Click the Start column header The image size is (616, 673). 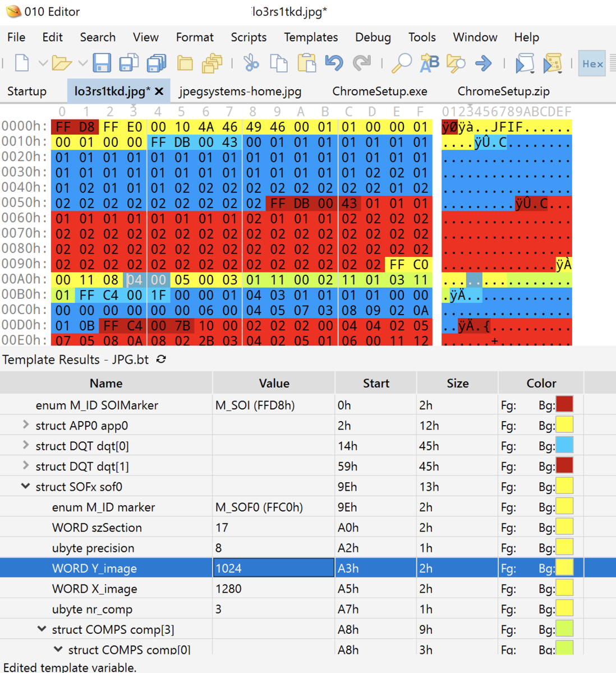376,383
